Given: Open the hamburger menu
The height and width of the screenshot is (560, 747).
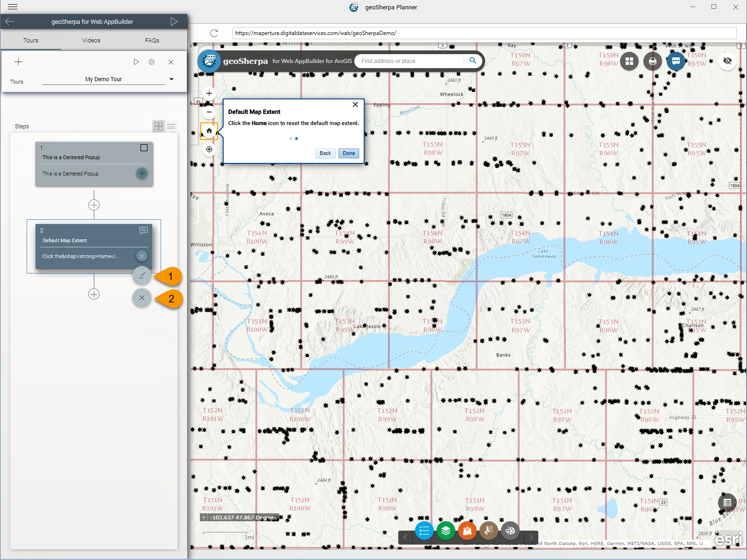Looking at the screenshot, I should (x=13, y=7).
